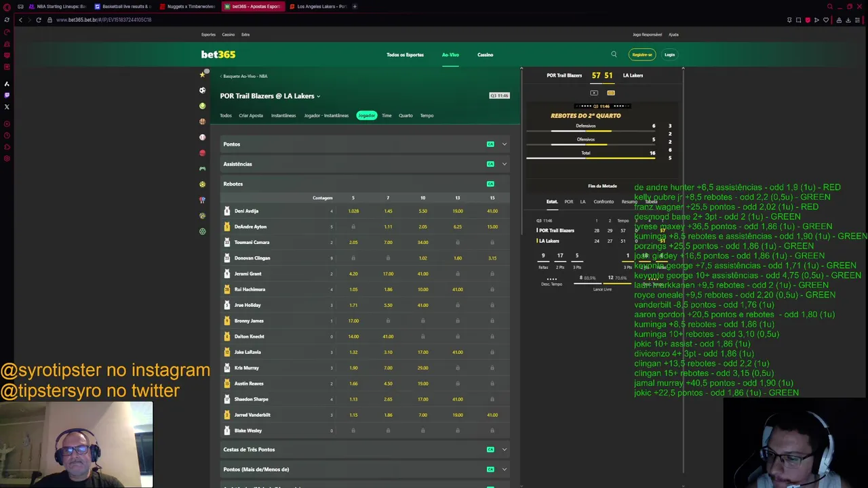868x488 pixels.
Task: Select the esports gamepad icon
Action: point(202,169)
